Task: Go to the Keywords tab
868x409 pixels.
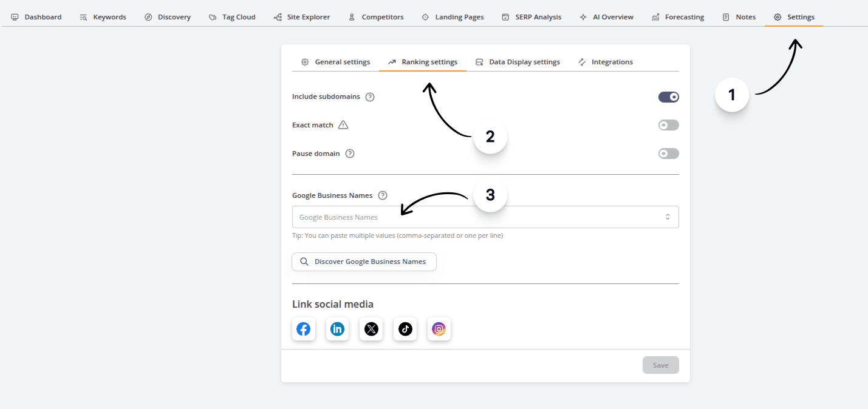Action: pos(103,17)
